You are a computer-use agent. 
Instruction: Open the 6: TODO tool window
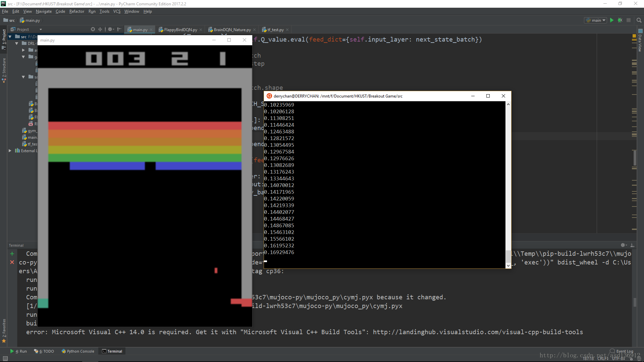[x=44, y=351]
